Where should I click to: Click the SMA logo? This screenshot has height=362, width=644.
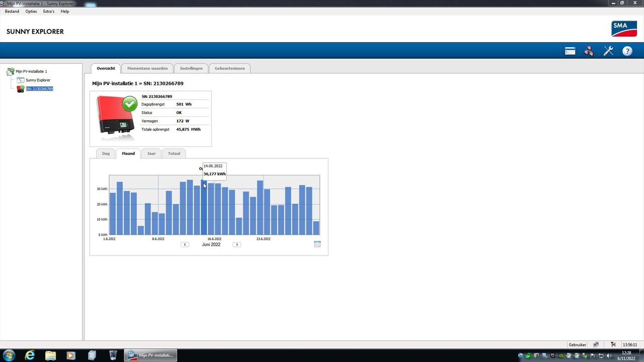click(624, 29)
